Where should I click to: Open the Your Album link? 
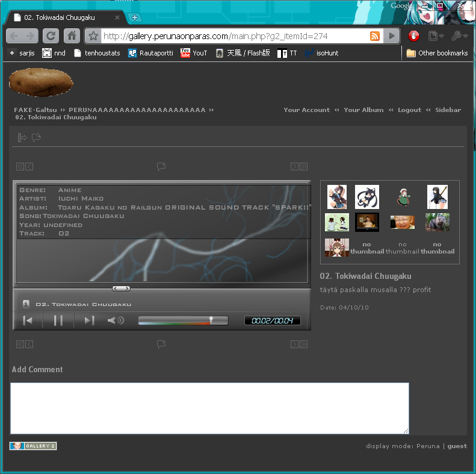363,110
